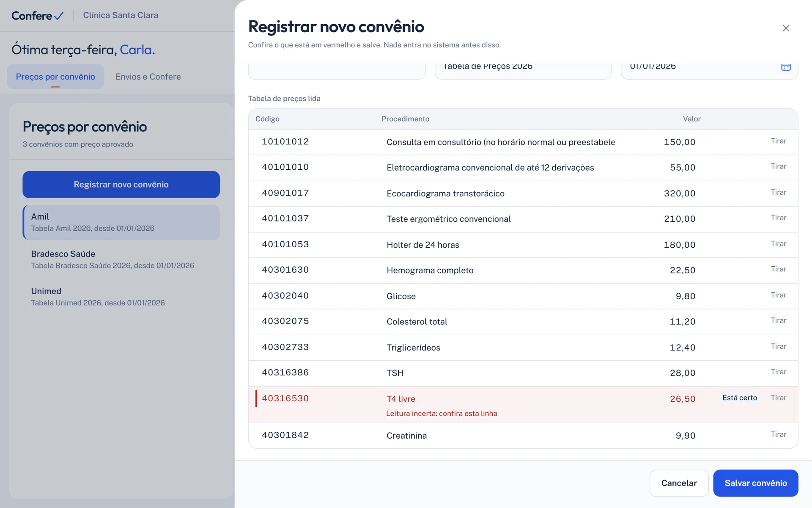This screenshot has width=812, height=508.
Task: Click the Código column header
Action: click(x=267, y=119)
